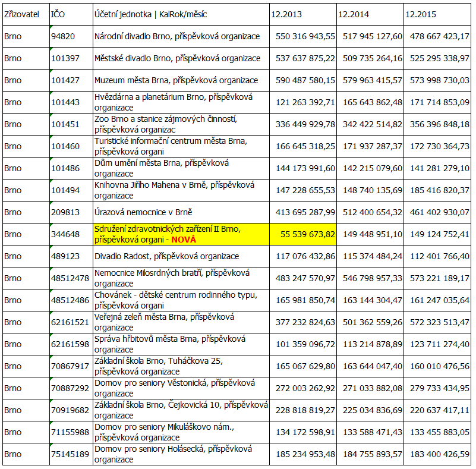Select value 478 667 423,17
Screen dimensions: 476x469
(437, 36)
